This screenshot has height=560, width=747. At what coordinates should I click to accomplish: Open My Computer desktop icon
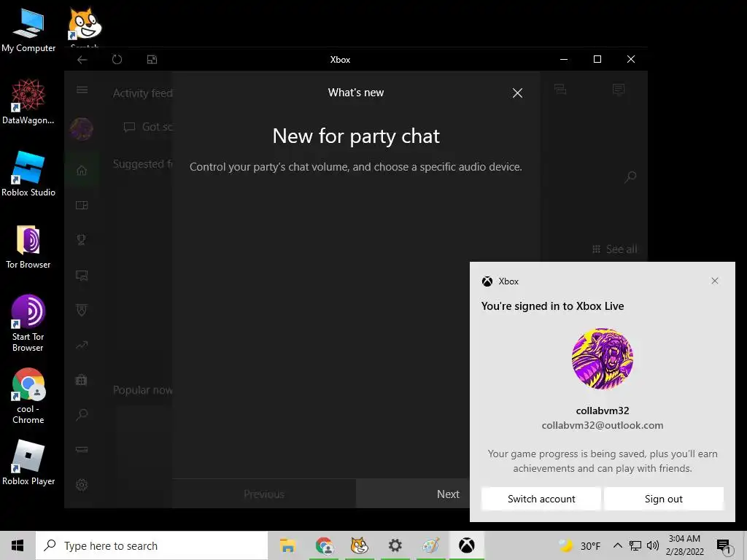[28, 31]
